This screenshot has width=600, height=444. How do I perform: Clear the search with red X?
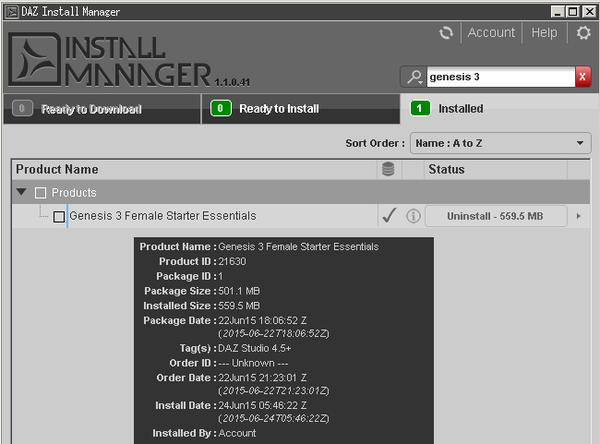(583, 77)
